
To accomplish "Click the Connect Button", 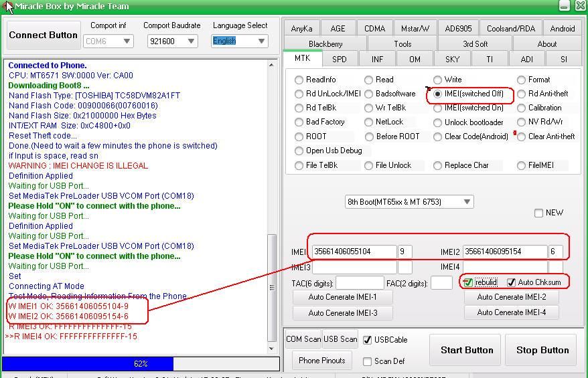I will [43, 35].
